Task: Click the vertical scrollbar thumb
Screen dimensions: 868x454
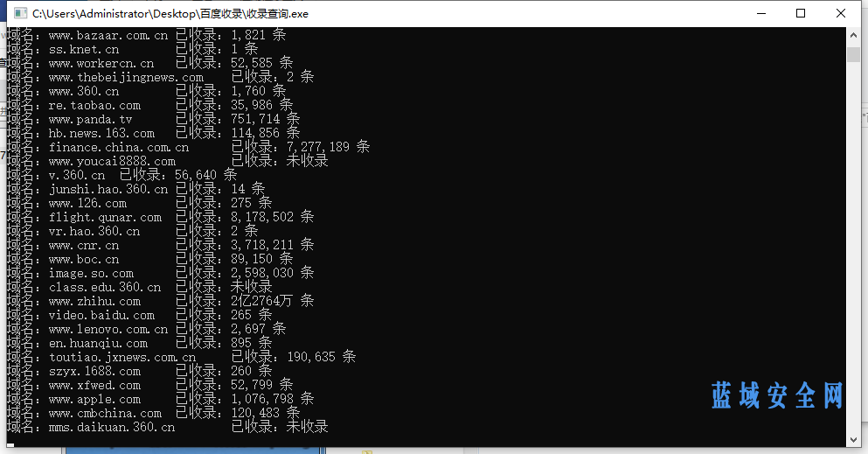Action: click(x=853, y=54)
